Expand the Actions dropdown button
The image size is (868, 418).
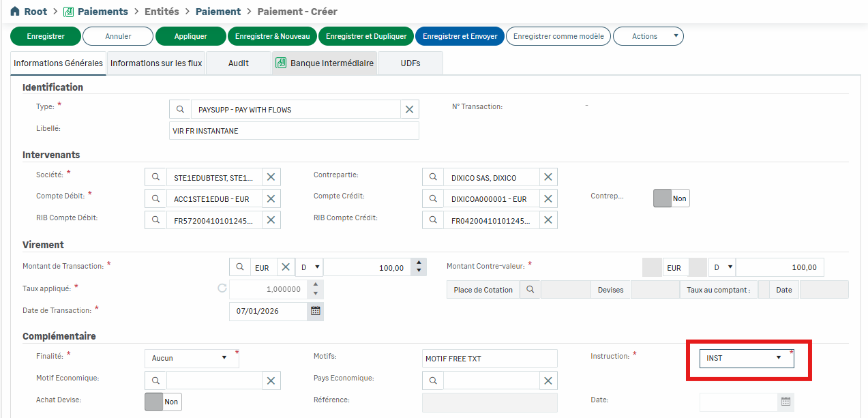point(648,36)
